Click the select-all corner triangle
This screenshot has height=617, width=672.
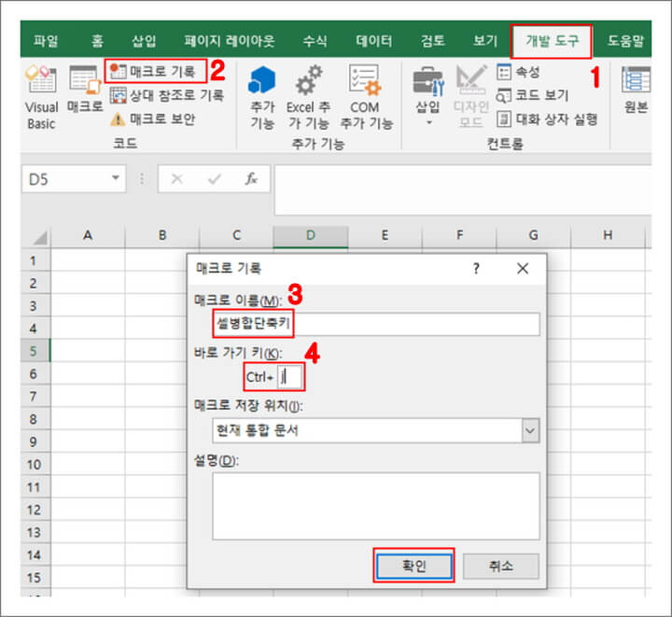(x=39, y=237)
